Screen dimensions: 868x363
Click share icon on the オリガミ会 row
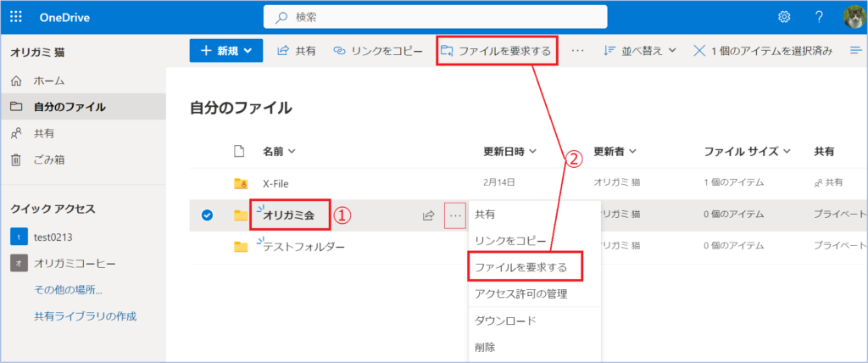[x=429, y=215]
